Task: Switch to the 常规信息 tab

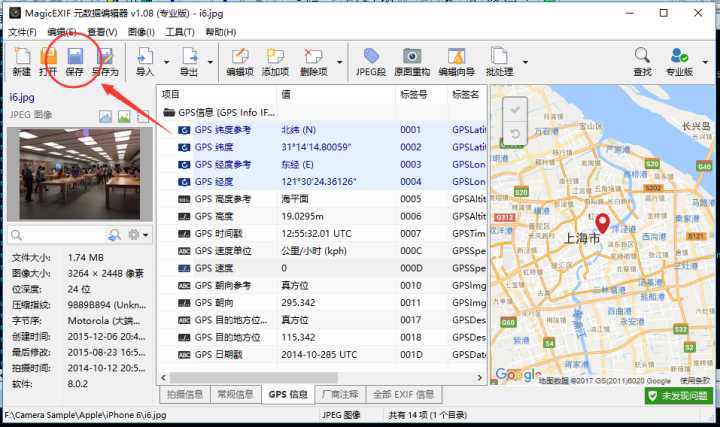Action: [x=235, y=394]
